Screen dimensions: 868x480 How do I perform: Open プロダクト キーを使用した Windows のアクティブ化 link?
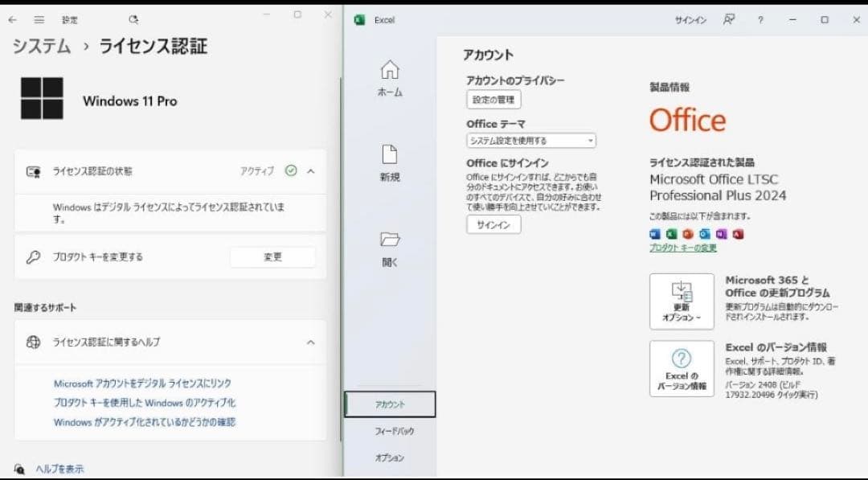(145, 403)
